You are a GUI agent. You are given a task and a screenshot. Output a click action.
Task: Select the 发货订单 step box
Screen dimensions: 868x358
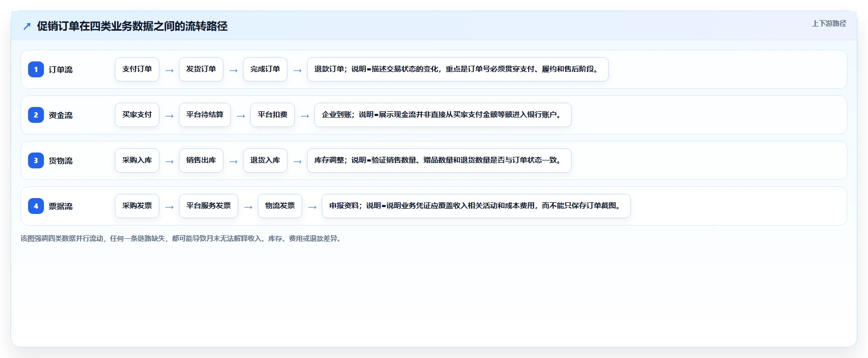(201, 69)
